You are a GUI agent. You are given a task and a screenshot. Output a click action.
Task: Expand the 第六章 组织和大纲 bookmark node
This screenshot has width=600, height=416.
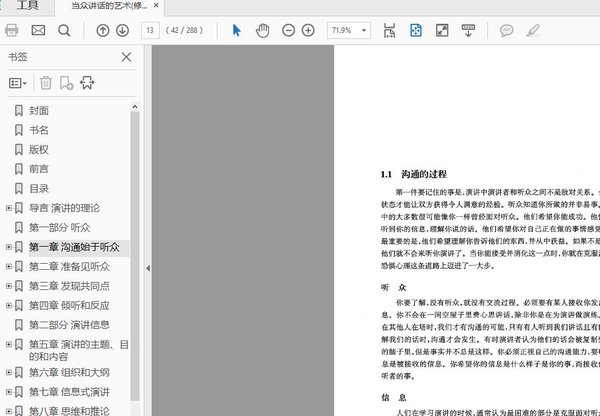point(9,372)
